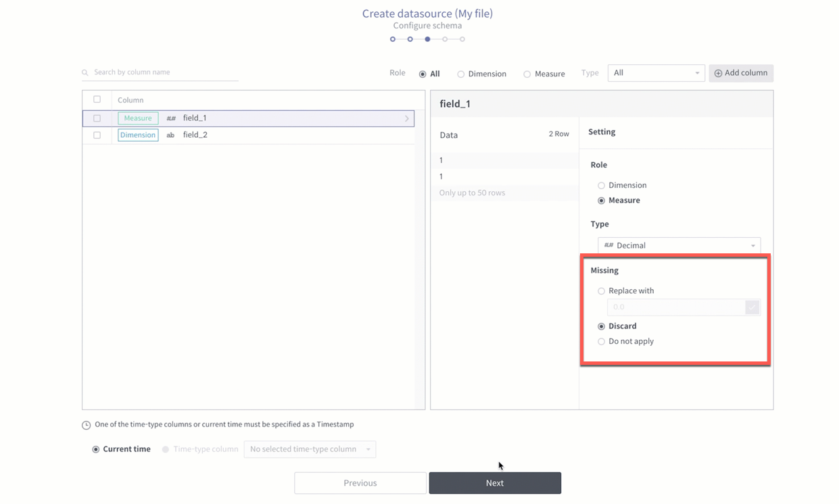Check the checkbox next to field_1
The image size is (839, 504).
pos(97,117)
